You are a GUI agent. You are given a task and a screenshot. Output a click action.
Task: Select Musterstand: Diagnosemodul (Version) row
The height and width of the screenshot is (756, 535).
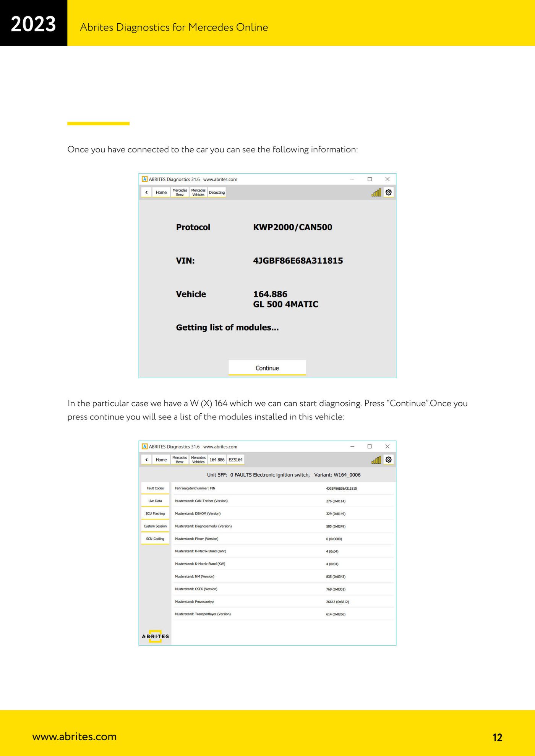click(284, 526)
